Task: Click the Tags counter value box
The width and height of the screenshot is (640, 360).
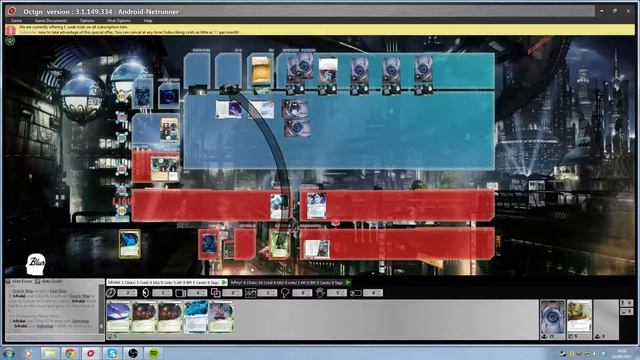Action: click(373, 293)
